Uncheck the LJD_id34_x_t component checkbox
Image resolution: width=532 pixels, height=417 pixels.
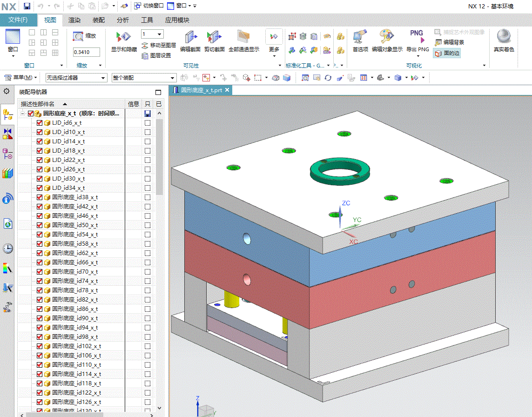point(40,188)
